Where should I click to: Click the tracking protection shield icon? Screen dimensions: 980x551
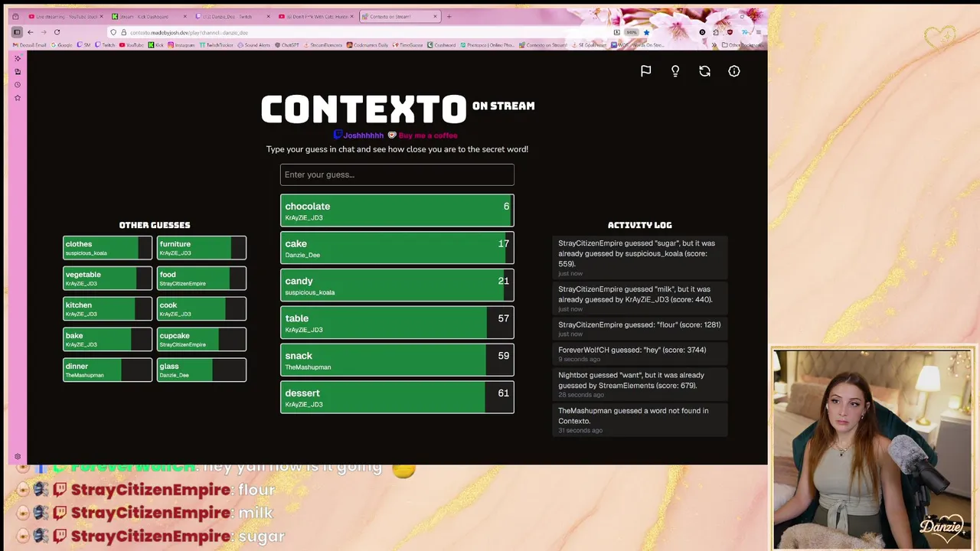point(113,32)
